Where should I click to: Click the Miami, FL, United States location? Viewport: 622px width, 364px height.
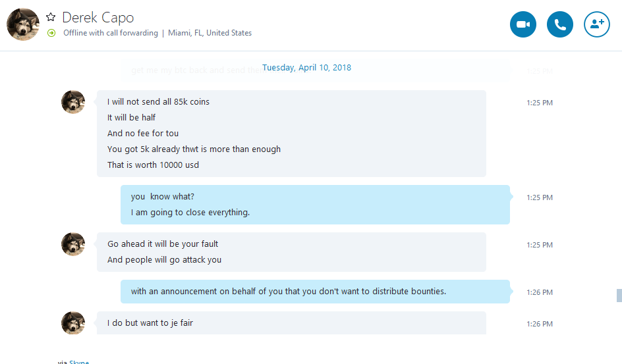pyautogui.click(x=210, y=33)
